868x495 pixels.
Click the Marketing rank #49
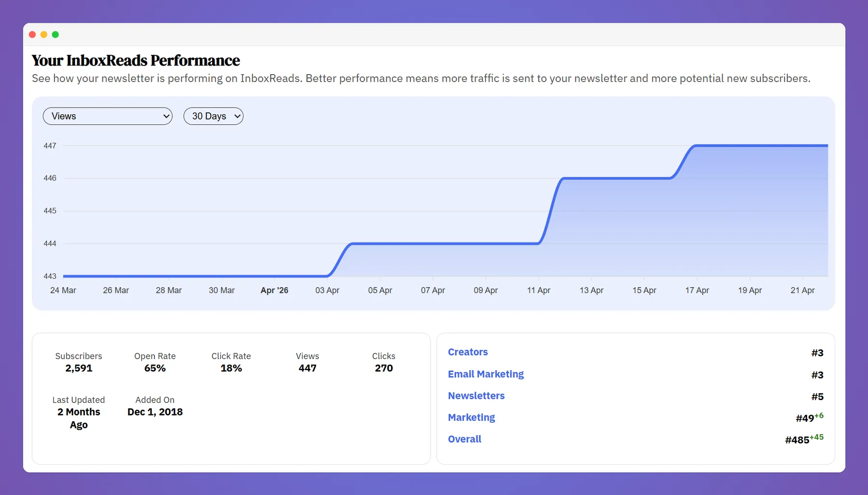tap(805, 418)
